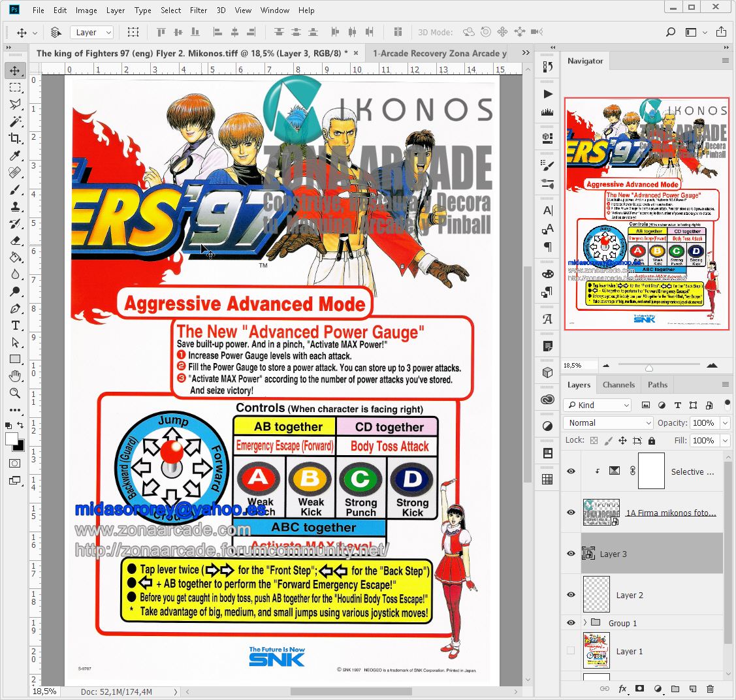
Task: Select the Zoom tool in toolbar
Action: pyautogui.click(x=15, y=393)
